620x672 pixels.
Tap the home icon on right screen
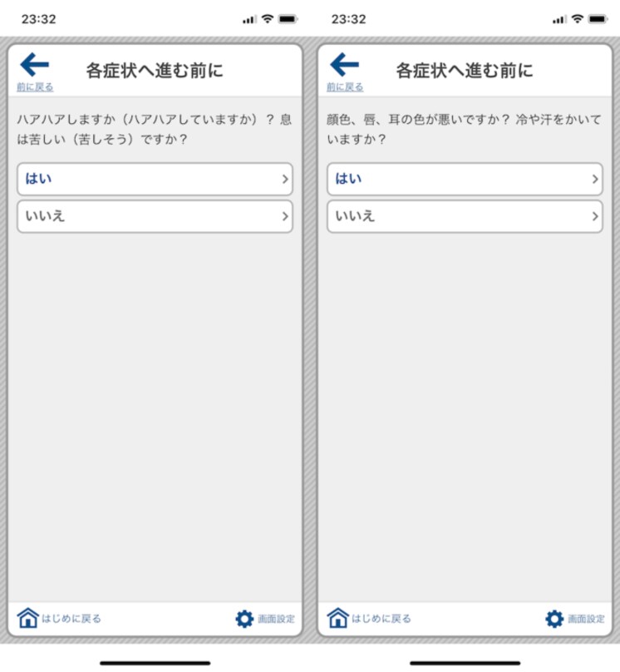[x=337, y=618]
